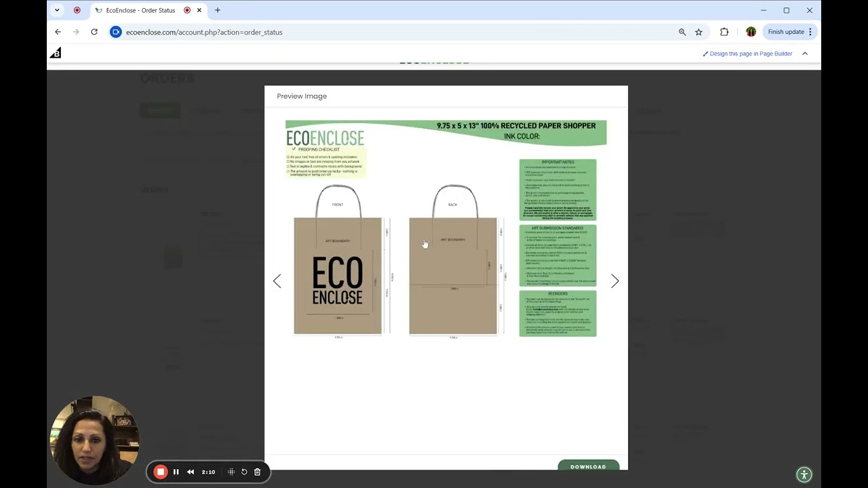Open the browser extensions puzzle icon
This screenshot has width=868, height=488.
click(x=724, y=32)
